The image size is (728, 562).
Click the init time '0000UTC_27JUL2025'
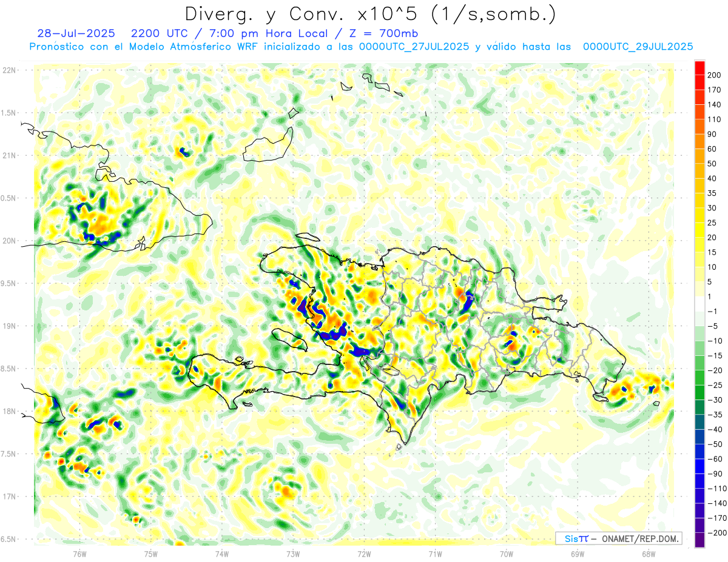(x=414, y=46)
